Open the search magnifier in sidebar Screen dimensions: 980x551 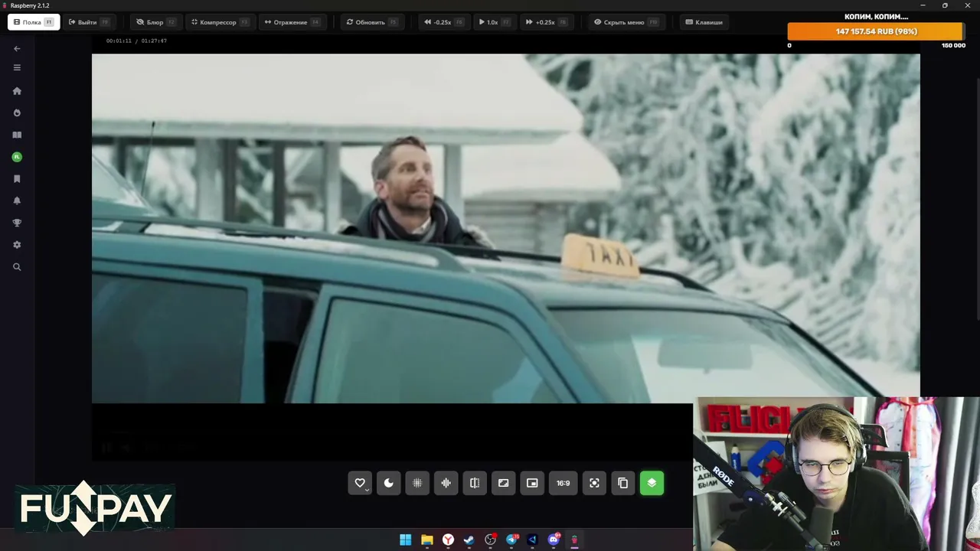coord(17,267)
